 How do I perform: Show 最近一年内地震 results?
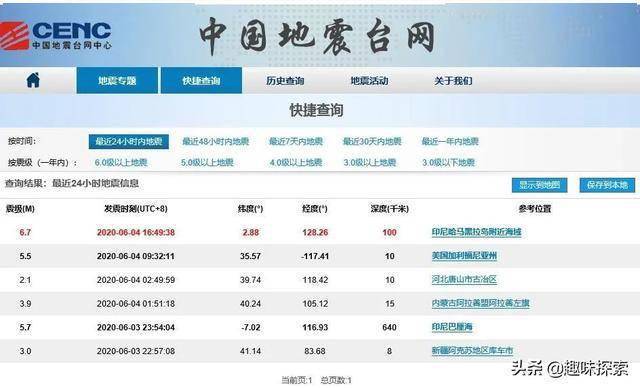[x=450, y=142]
